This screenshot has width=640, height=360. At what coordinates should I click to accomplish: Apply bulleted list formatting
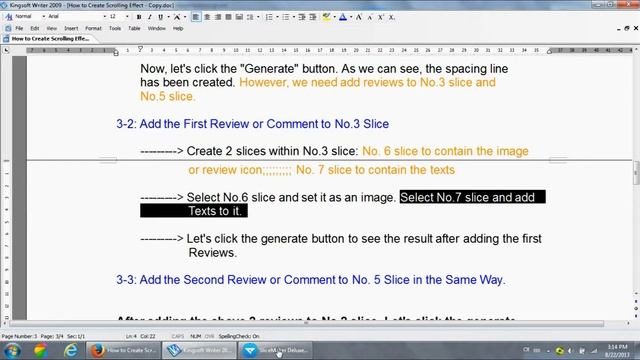[286, 17]
